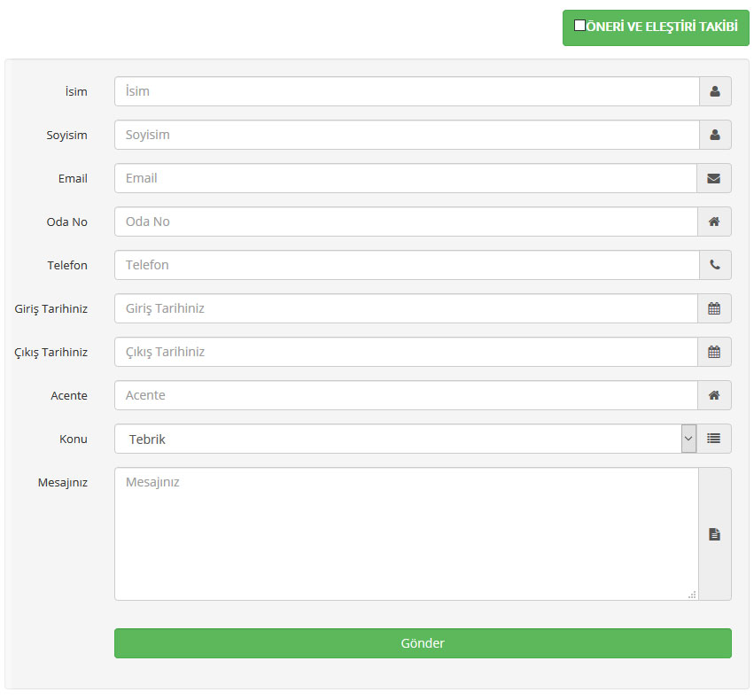Screen dimensions: 754x700
Task: Toggle the checkbox in Öneri ve Eleştiri Takibi
Action: (x=579, y=25)
